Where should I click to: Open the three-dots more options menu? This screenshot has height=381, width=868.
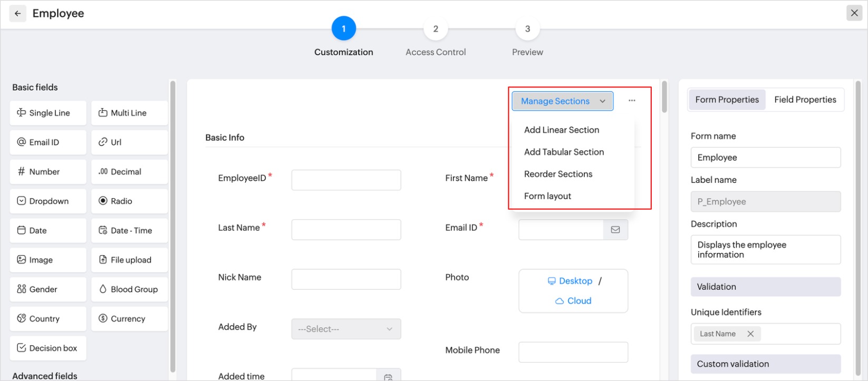(x=632, y=101)
